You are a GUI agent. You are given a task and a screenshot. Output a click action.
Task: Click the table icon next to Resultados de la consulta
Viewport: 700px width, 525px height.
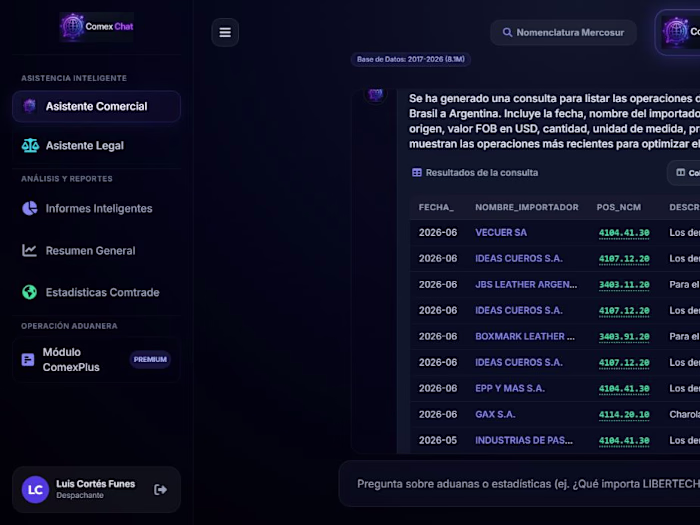tap(417, 173)
